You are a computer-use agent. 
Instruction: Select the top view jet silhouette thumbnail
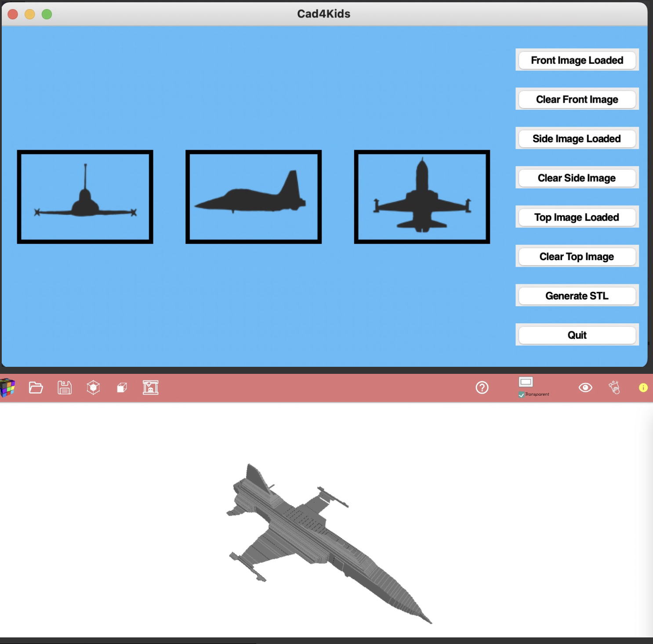422,197
